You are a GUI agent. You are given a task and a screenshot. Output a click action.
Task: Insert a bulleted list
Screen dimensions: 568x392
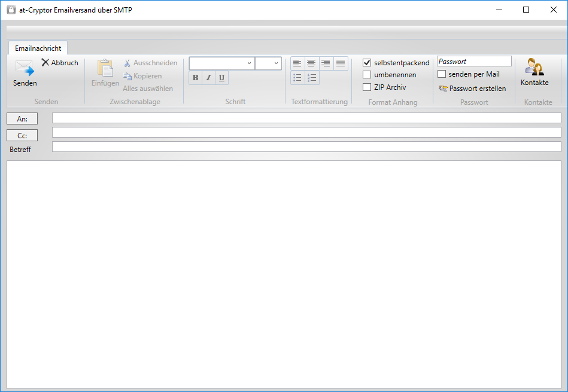click(297, 78)
